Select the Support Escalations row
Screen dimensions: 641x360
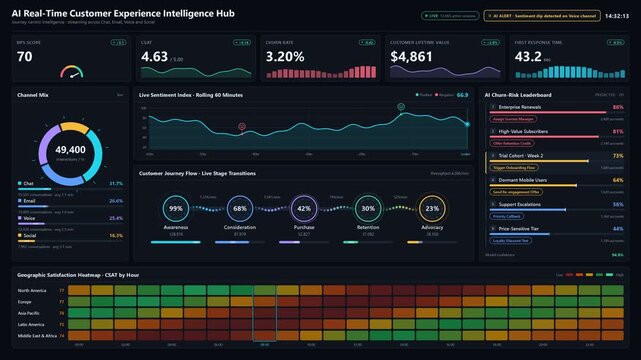point(556,210)
